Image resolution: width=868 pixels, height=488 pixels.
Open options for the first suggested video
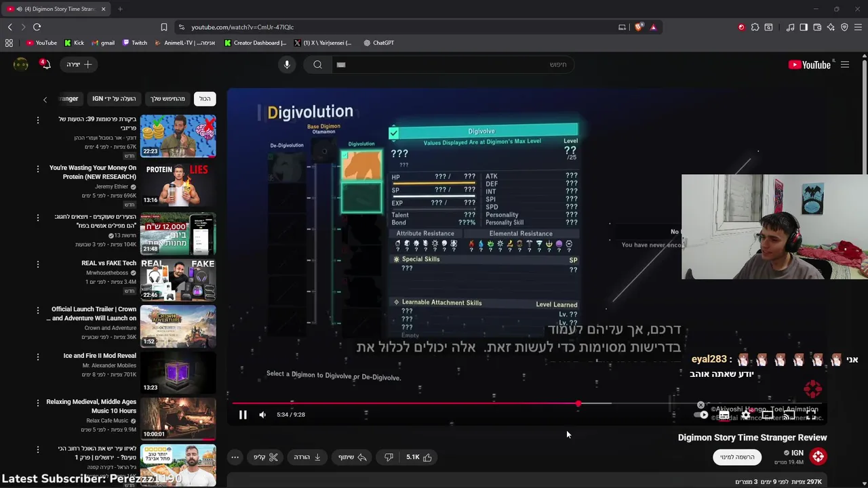point(38,119)
